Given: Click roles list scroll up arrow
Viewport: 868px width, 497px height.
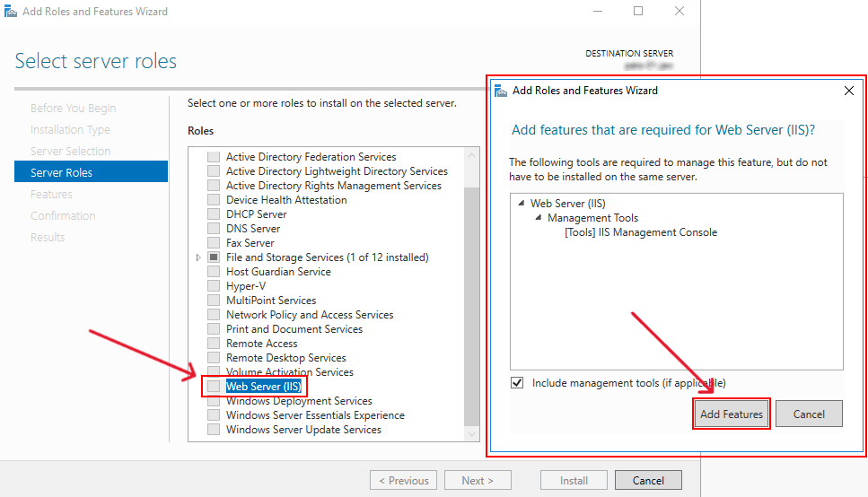Looking at the screenshot, I should coord(471,155).
